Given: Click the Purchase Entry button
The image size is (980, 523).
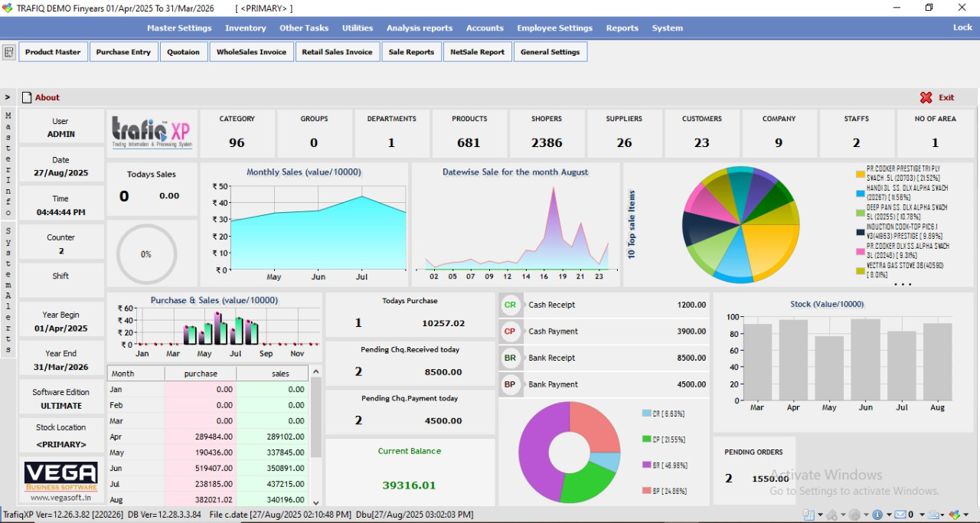Looking at the screenshot, I should click(123, 52).
